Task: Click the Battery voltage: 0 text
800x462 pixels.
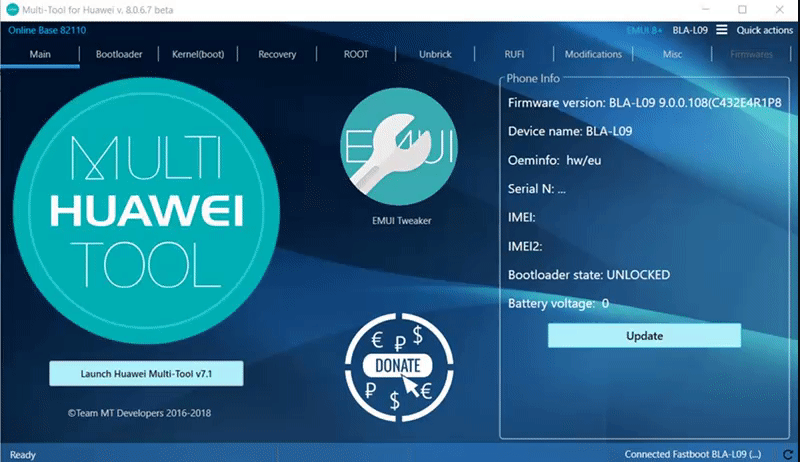Action: pos(558,304)
